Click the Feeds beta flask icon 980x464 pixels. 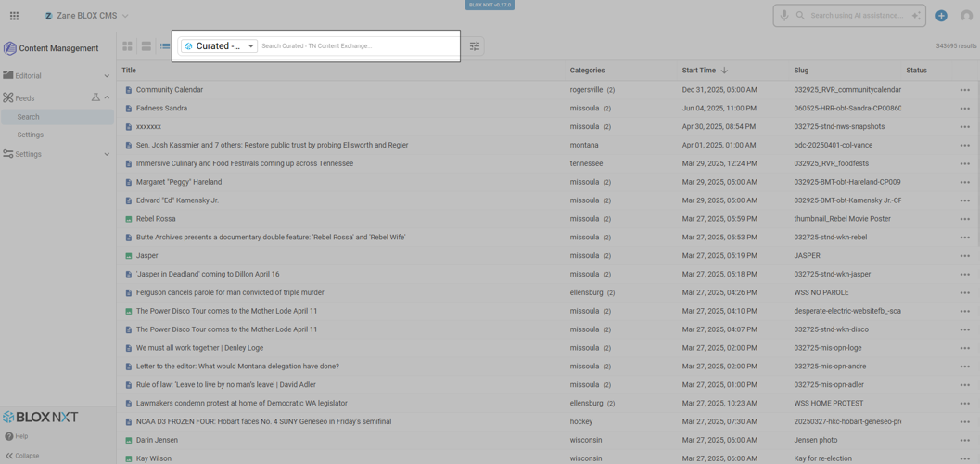click(95, 97)
